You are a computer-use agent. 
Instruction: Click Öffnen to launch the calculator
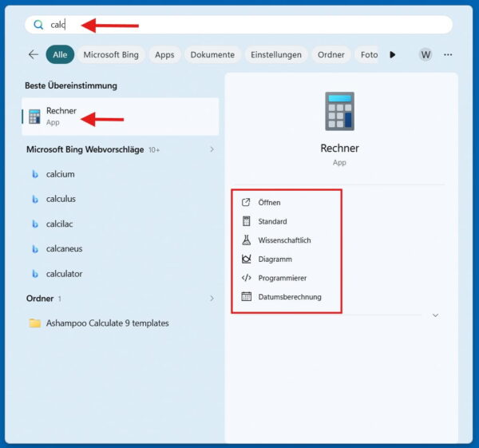coord(269,202)
